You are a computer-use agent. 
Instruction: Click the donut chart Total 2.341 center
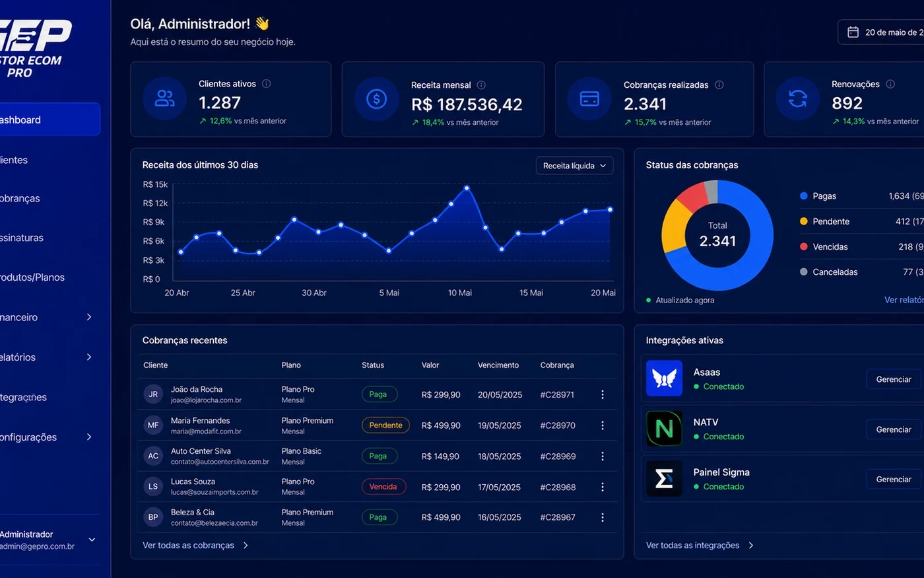[x=717, y=235]
